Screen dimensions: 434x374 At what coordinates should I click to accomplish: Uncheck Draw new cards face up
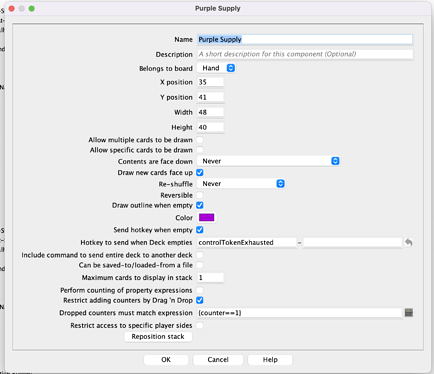(x=200, y=172)
